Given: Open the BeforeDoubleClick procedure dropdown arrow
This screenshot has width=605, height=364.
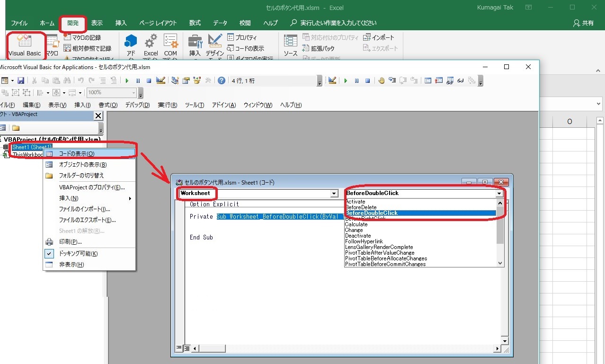Looking at the screenshot, I should tap(499, 193).
